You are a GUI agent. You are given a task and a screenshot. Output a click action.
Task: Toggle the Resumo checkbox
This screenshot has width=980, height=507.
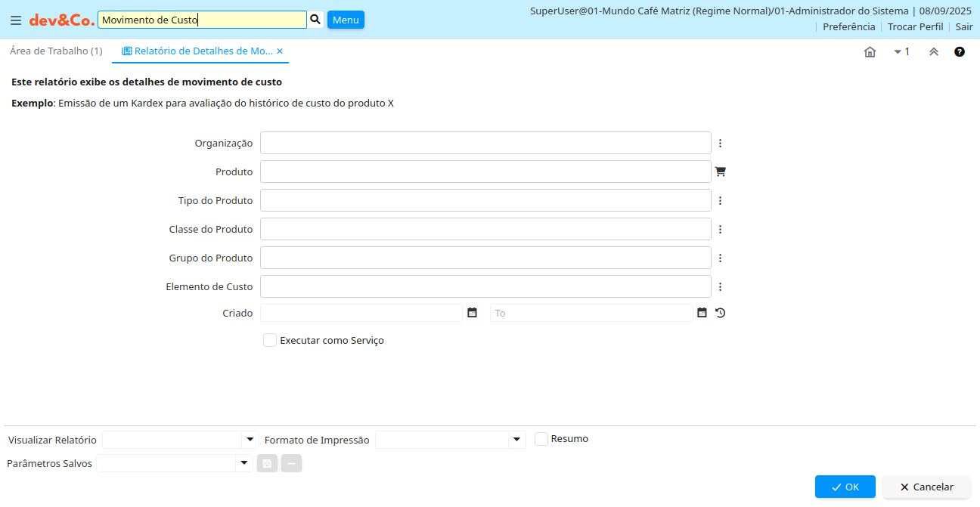pyautogui.click(x=541, y=439)
